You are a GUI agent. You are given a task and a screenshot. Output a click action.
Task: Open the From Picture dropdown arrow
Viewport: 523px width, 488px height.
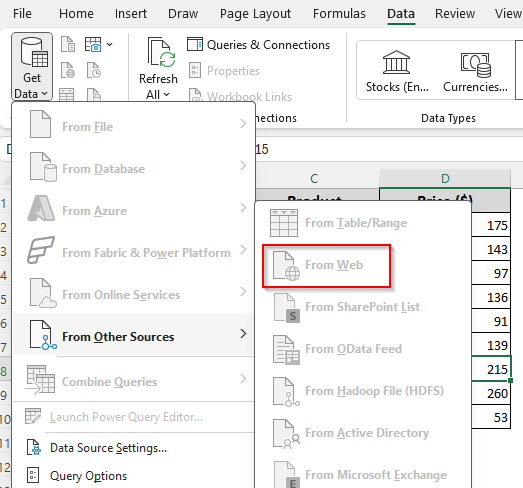(x=109, y=44)
